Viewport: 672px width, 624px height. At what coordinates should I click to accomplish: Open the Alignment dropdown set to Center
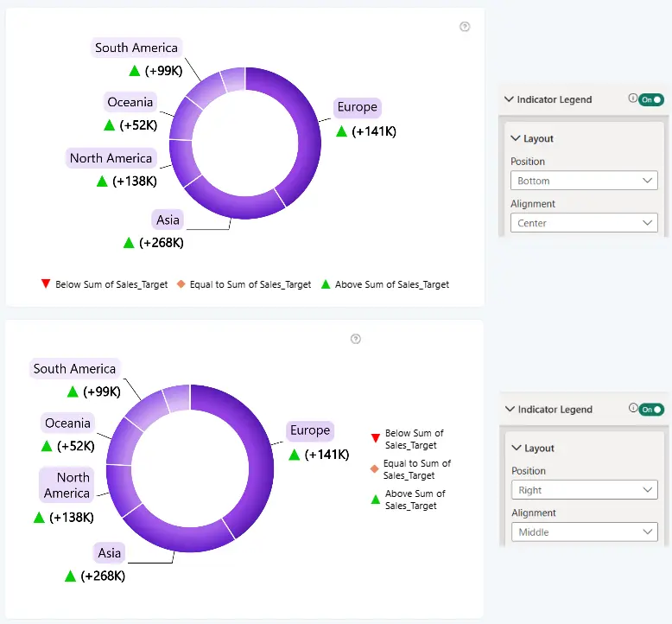(584, 223)
